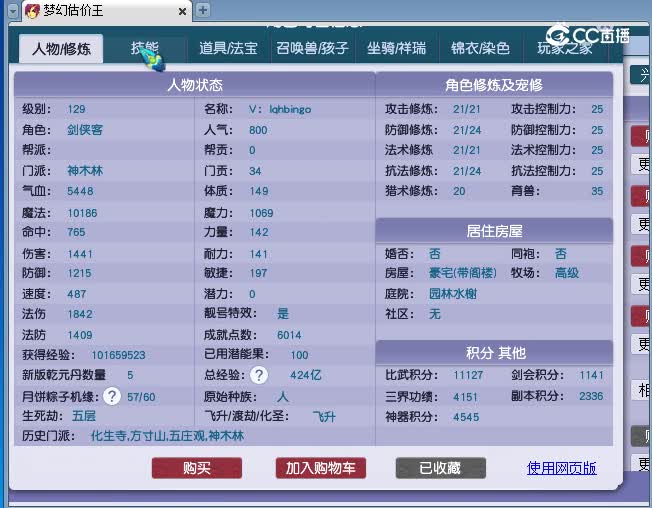
Task: Click the 生死劫 value 五层
Action: (x=84, y=416)
